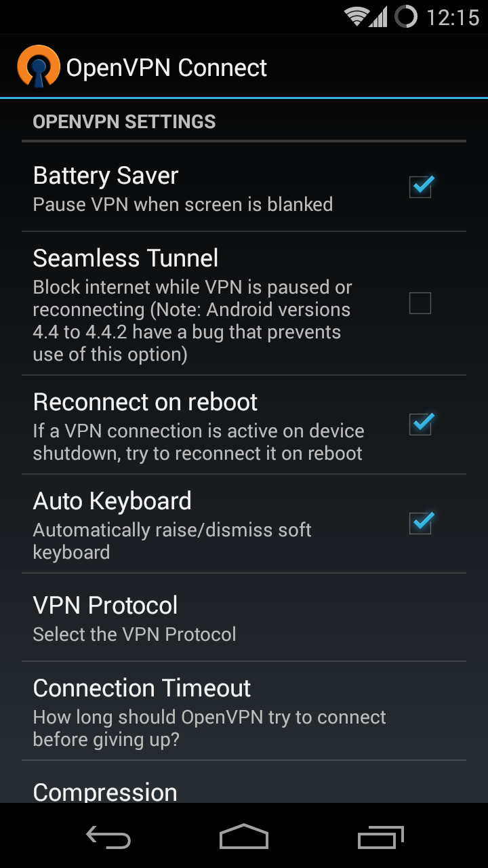Tap the Battery Saver setting label

click(106, 176)
